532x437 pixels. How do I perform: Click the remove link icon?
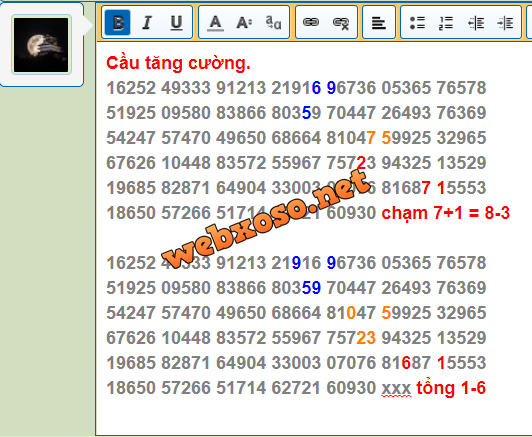click(x=341, y=23)
